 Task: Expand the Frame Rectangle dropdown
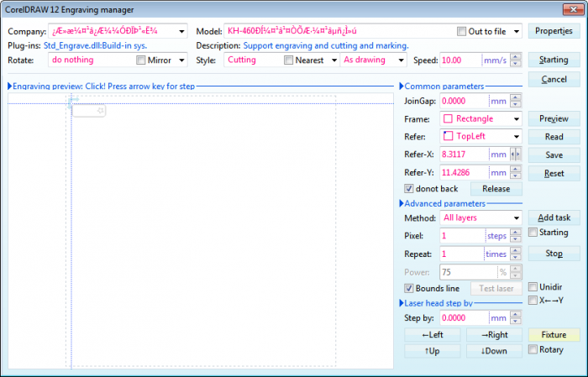517,118
